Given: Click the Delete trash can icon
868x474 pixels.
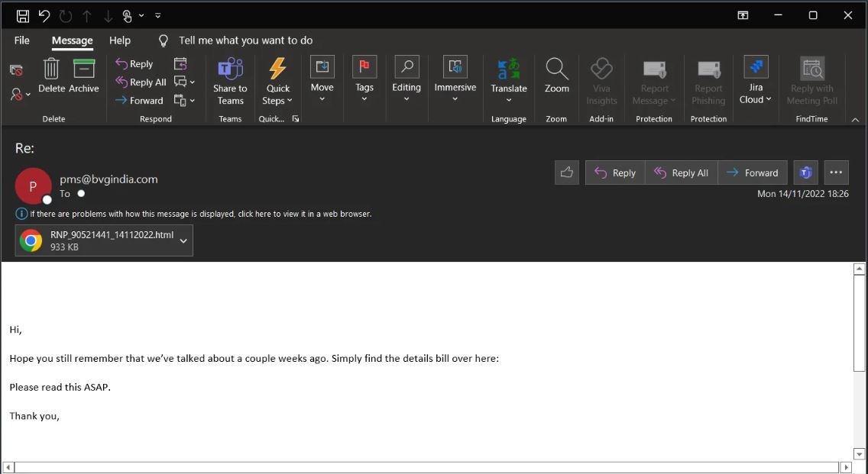Looking at the screenshot, I should click(x=51, y=70).
